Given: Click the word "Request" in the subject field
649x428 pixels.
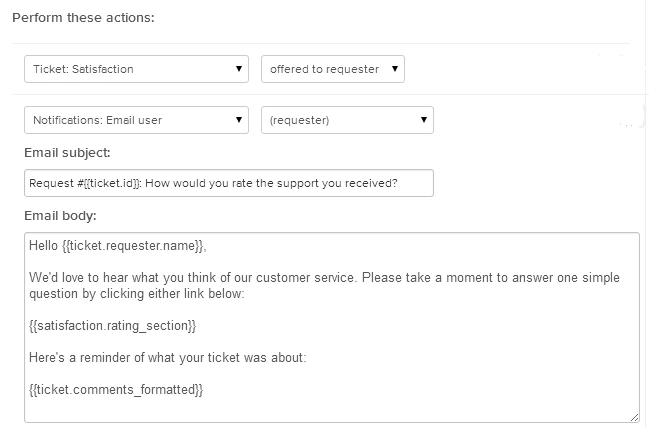Looking at the screenshot, I should tap(49, 184).
